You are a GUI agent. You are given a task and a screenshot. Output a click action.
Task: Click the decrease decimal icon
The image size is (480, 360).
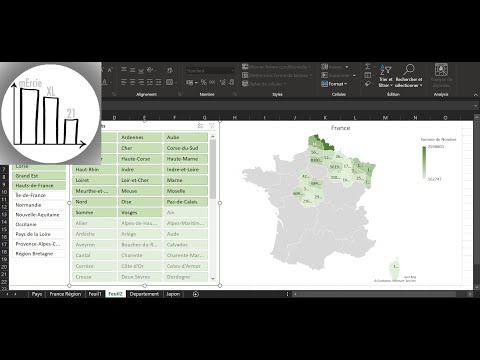[x=231, y=82]
